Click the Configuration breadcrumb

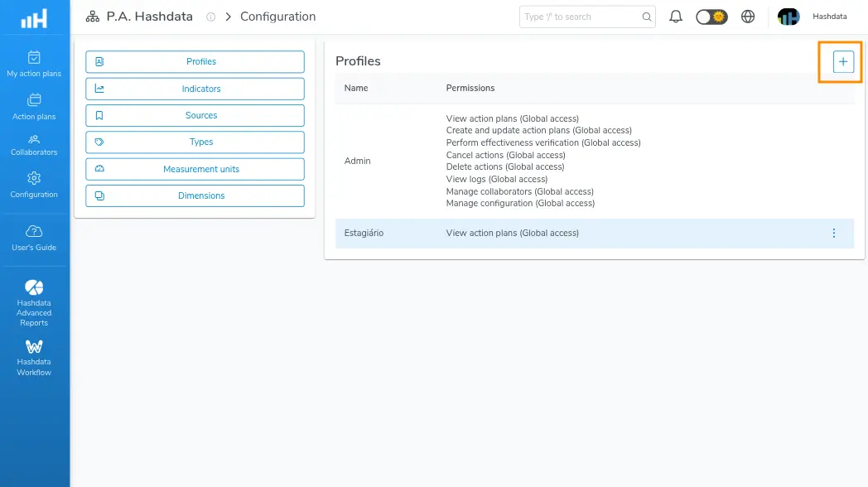tap(278, 17)
